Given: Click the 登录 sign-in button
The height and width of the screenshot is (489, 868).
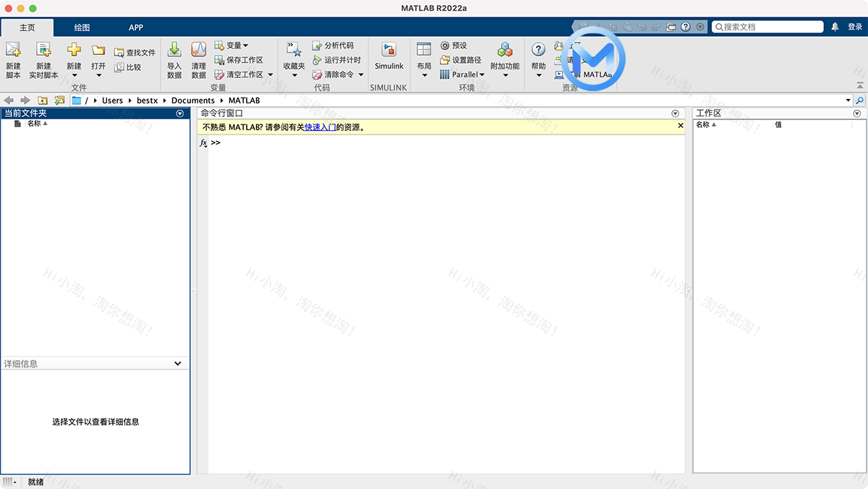Looking at the screenshot, I should point(854,26).
